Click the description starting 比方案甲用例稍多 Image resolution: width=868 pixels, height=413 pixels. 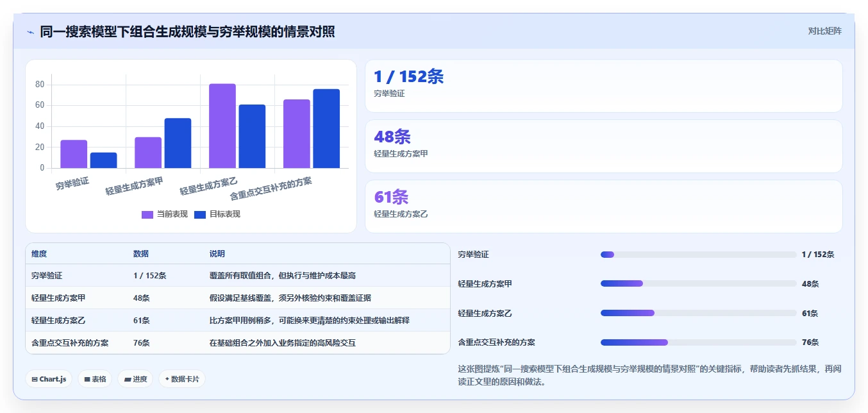pyautogui.click(x=310, y=321)
